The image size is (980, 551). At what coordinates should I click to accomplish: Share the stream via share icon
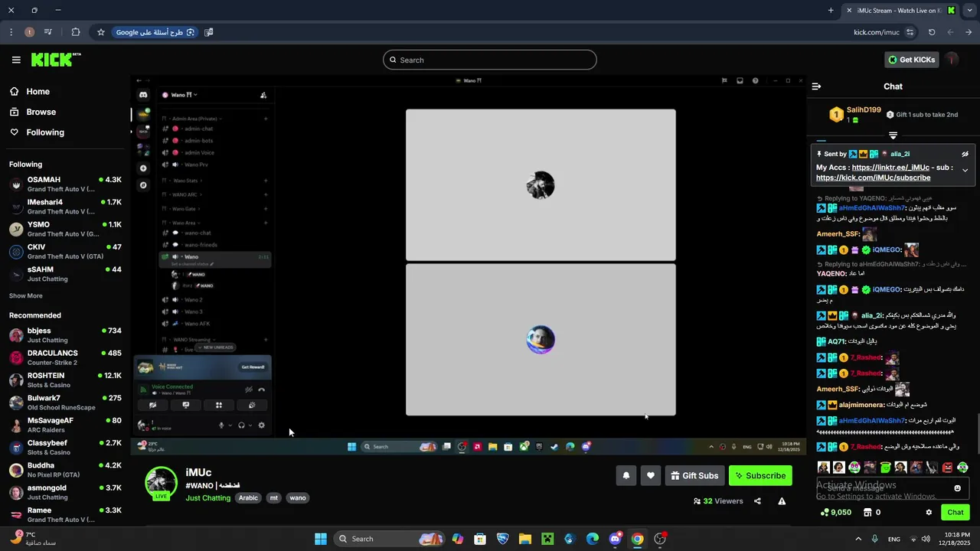point(757,501)
